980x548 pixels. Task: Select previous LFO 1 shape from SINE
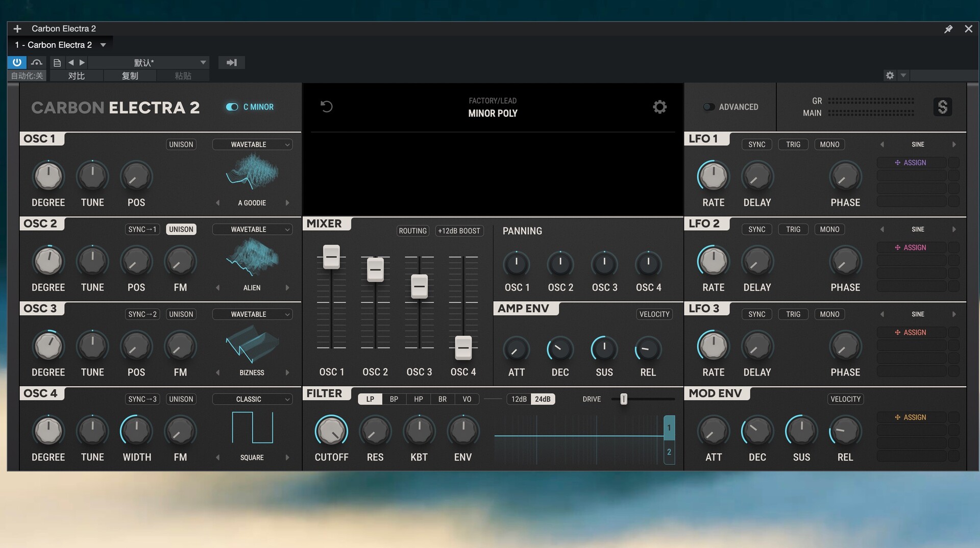[882, 144]
